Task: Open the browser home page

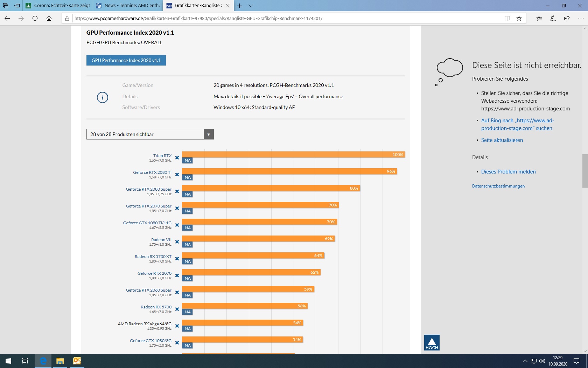Action: point(49,18)
